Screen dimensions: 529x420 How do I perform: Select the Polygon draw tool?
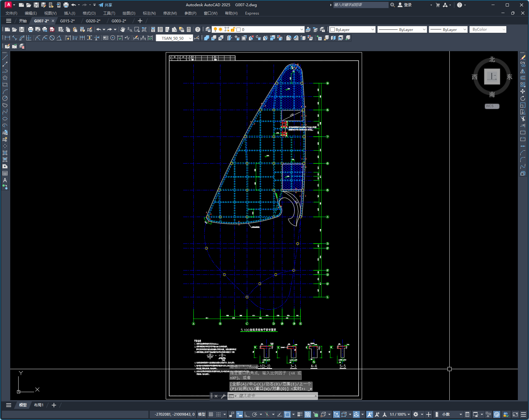click(x=5, y=78)
